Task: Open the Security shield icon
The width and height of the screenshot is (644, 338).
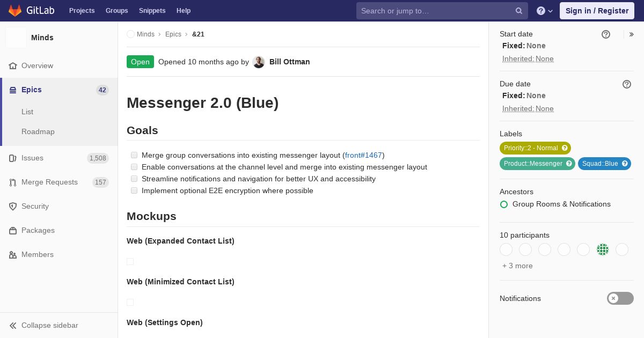Action: (13, 207)
